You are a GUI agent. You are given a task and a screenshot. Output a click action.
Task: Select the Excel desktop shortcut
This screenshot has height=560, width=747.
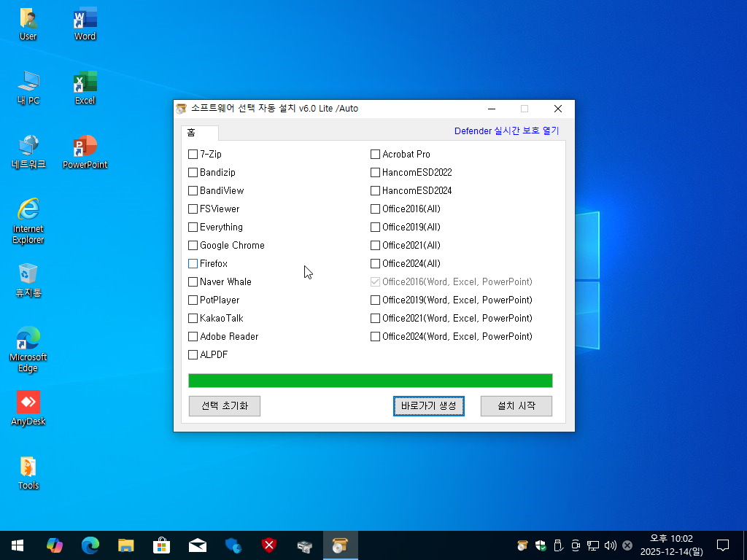[x=85, y=88]
